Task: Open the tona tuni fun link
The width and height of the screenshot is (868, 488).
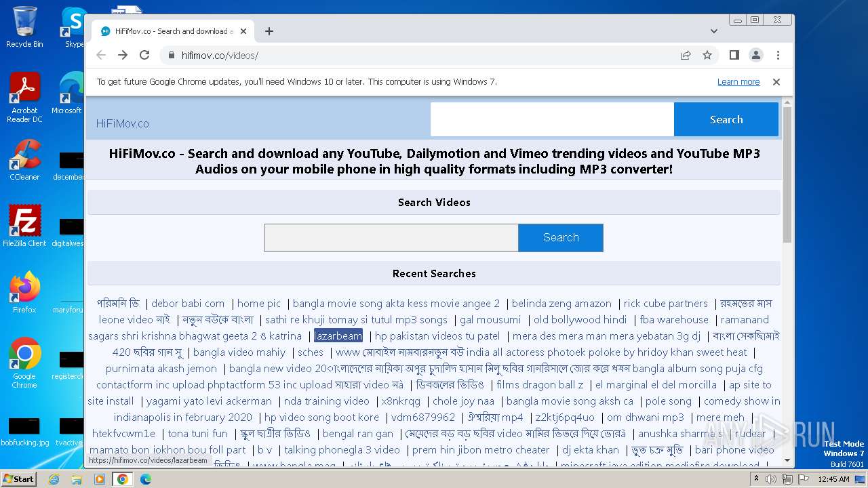Action: 197,434
